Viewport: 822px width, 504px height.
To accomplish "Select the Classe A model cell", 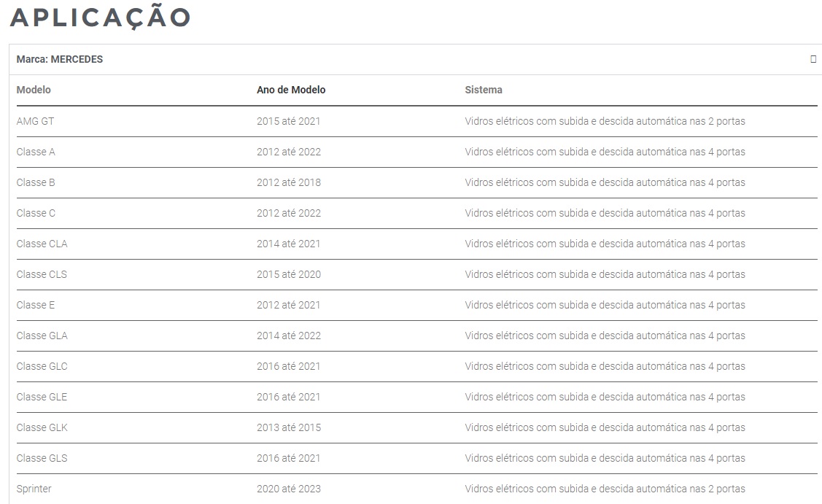I will point(36,152).
